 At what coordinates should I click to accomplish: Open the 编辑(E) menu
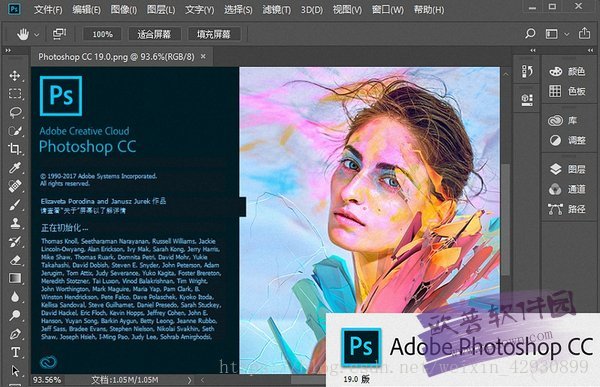click(x=86, y=10)
